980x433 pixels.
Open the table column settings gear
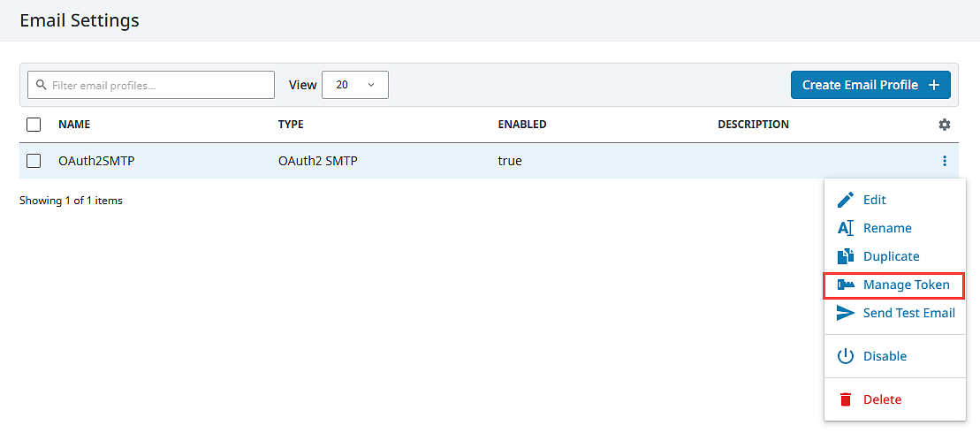(945, 125)
